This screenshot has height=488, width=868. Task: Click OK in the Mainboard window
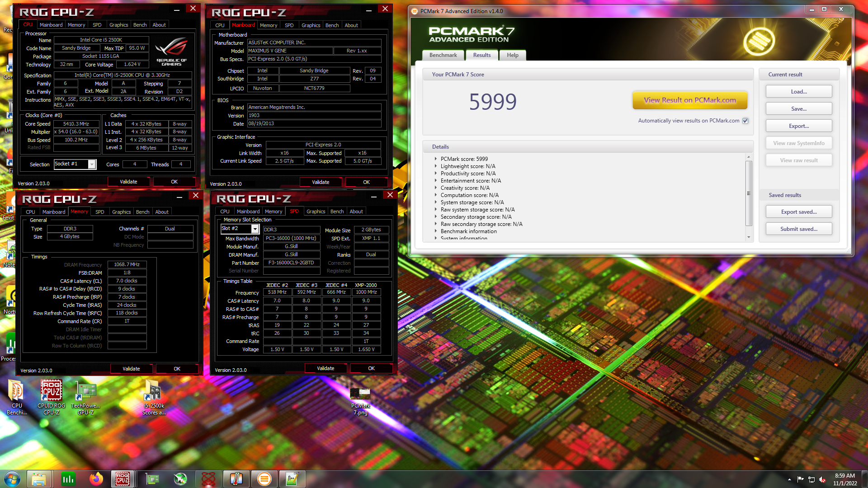[366, 182]
